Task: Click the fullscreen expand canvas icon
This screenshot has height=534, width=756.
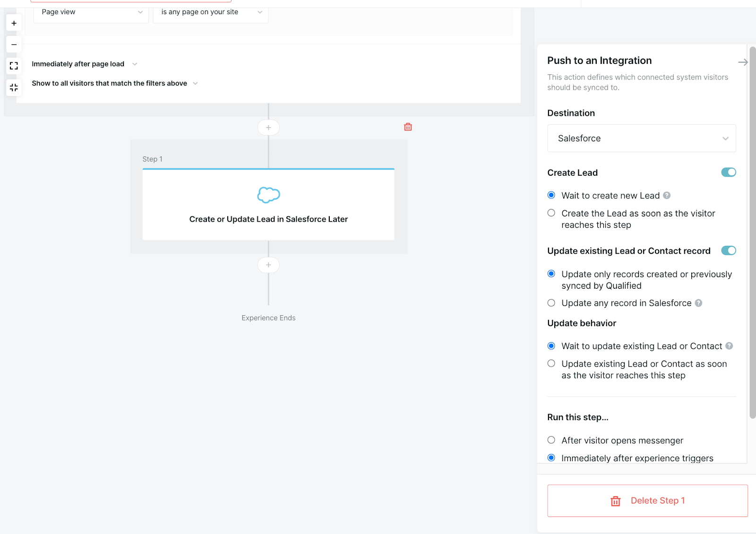Action: 14,66
